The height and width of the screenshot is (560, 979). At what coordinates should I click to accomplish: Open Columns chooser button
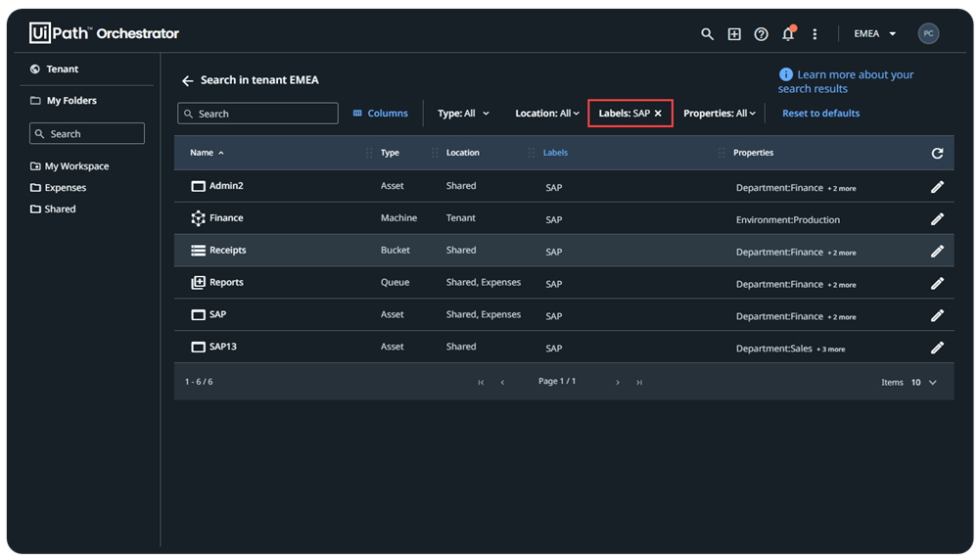pyautogui.click(x=380, y=114)
